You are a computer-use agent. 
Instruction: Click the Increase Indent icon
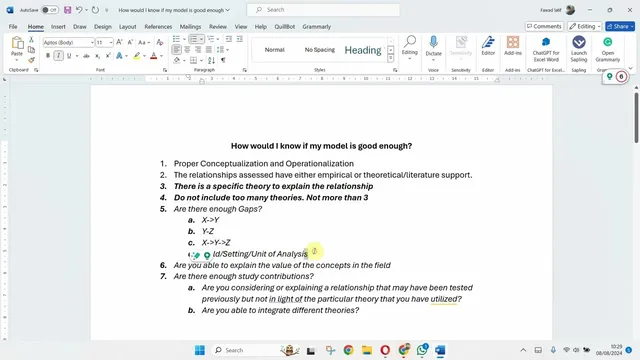coord(239,39)
